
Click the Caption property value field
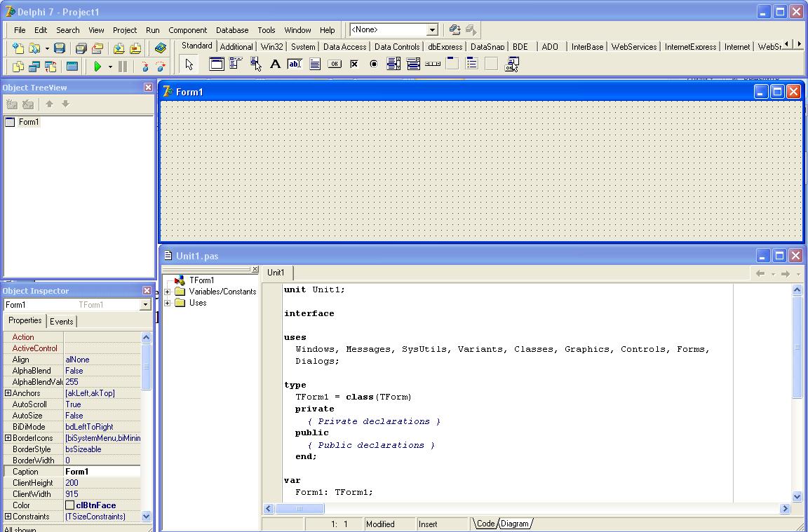pyautogui.click(x=102, y=472)
